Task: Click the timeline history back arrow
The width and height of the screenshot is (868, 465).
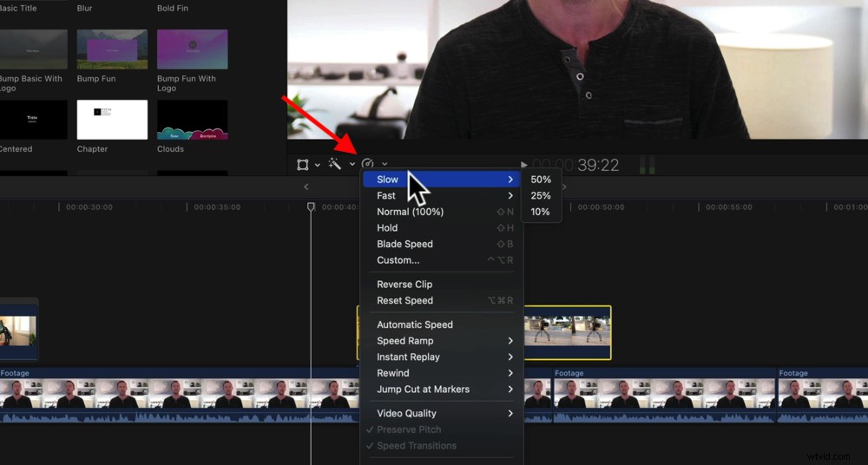Action: (x=306, y=187)
